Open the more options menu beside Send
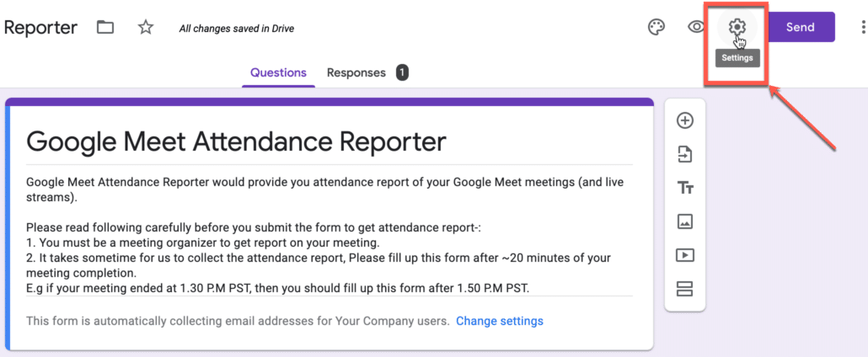The image size is (868, 357). click(x=862, y=27)
